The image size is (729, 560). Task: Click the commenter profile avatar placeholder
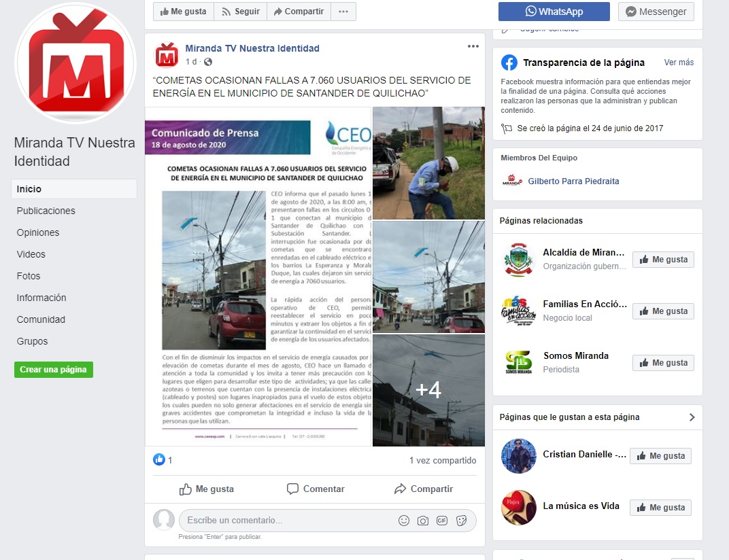coord(164,520)
